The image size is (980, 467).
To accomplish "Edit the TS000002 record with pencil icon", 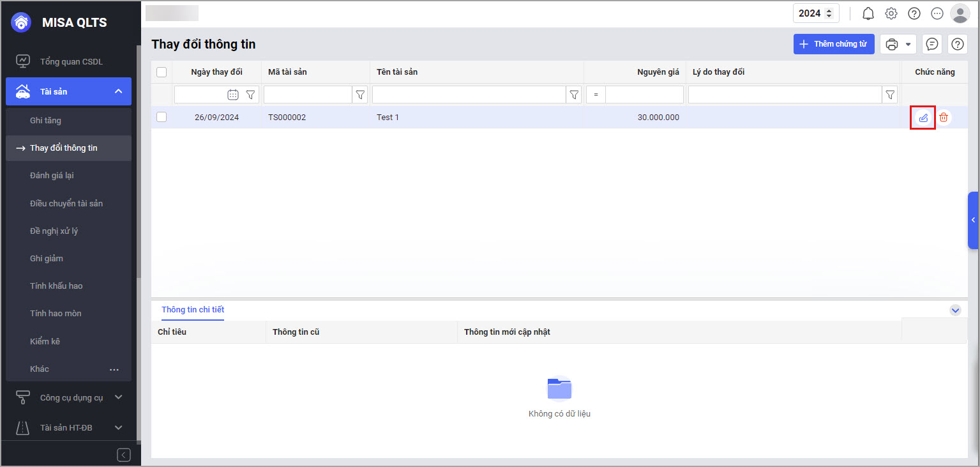I will [923, 118].
